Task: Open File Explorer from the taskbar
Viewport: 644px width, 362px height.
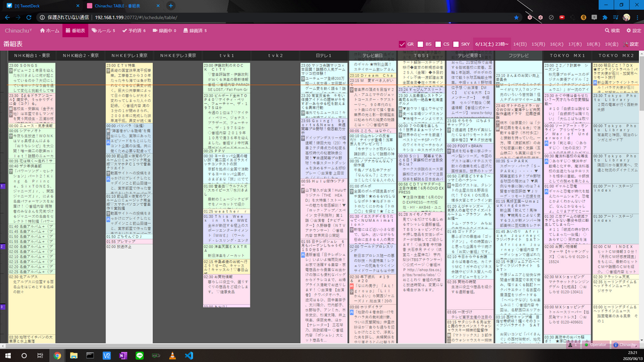Action: [74, 356]
